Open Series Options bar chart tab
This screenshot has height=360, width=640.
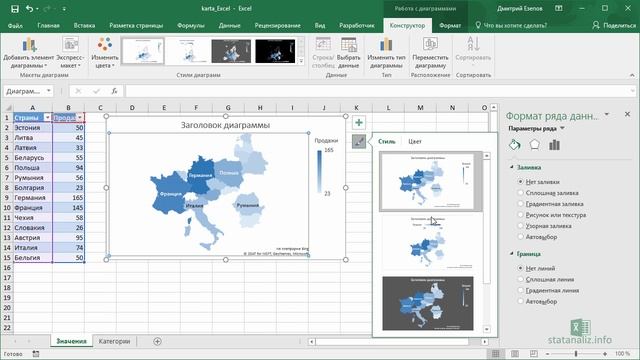[554, 144]
